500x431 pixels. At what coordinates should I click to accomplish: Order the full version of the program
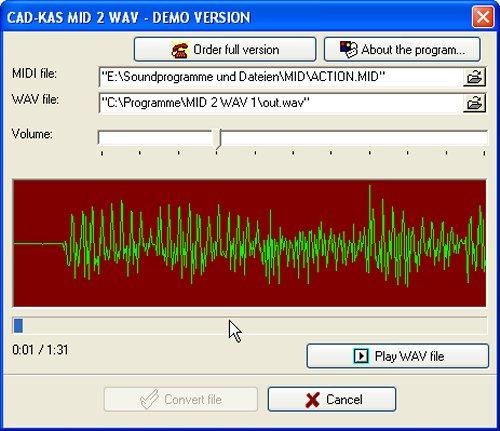[x=225, y=50]
